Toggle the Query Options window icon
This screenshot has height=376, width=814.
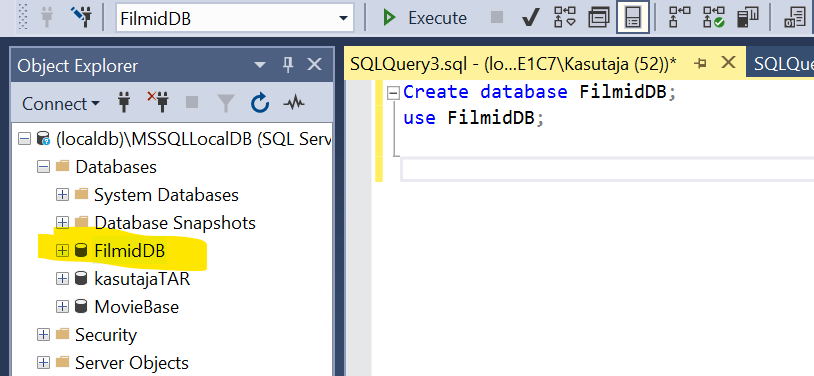tap(599, 18)
